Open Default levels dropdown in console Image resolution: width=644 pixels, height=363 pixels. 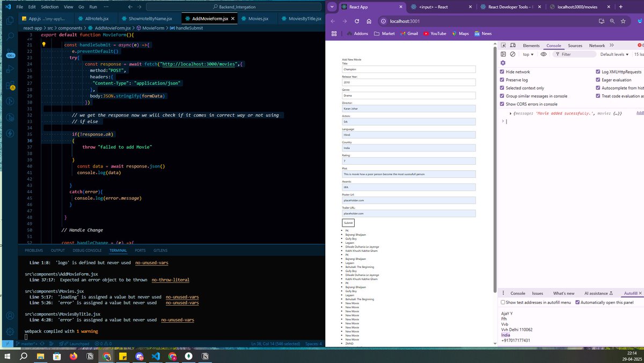614,54
